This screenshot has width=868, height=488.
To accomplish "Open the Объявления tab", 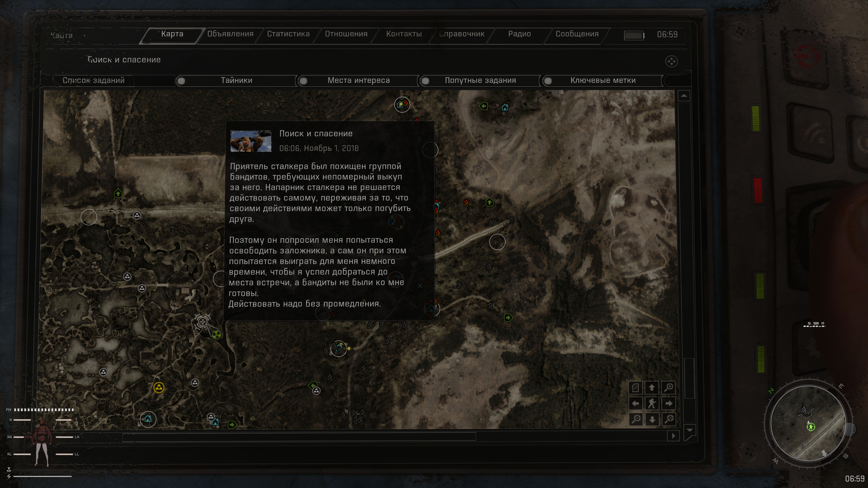I will (230, 34).
